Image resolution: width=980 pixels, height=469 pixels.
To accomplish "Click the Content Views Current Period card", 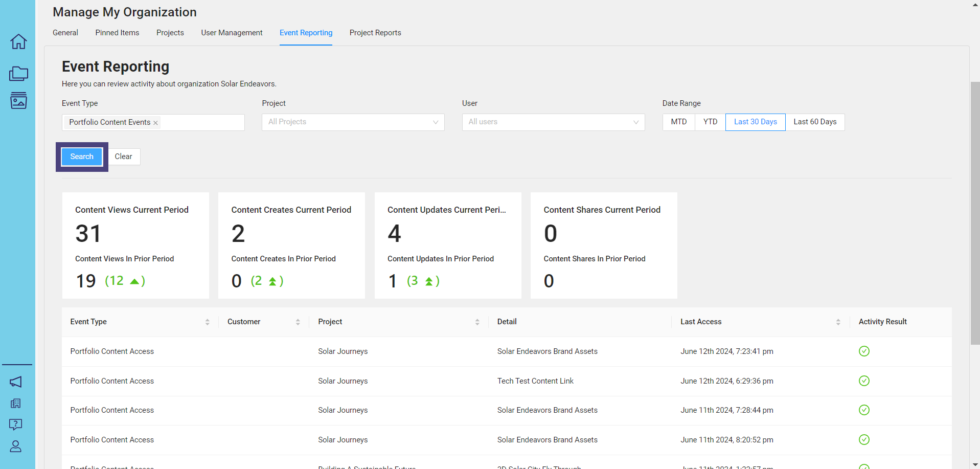I will (x=135, y=245).
